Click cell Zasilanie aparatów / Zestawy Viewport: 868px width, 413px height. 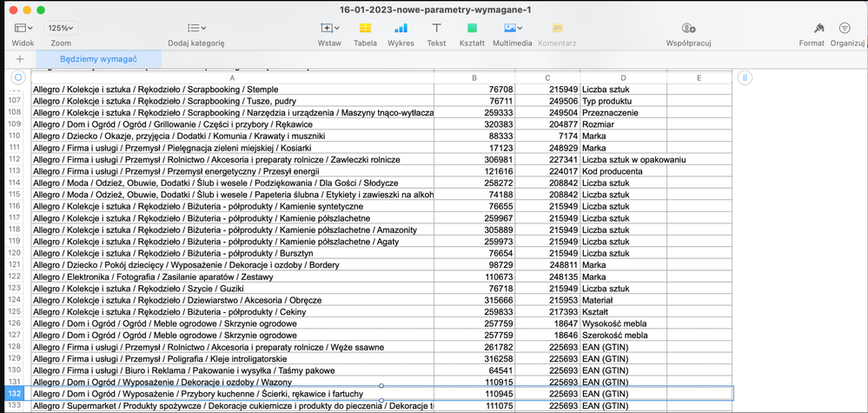pyautogui.click(x=232, y=276)
